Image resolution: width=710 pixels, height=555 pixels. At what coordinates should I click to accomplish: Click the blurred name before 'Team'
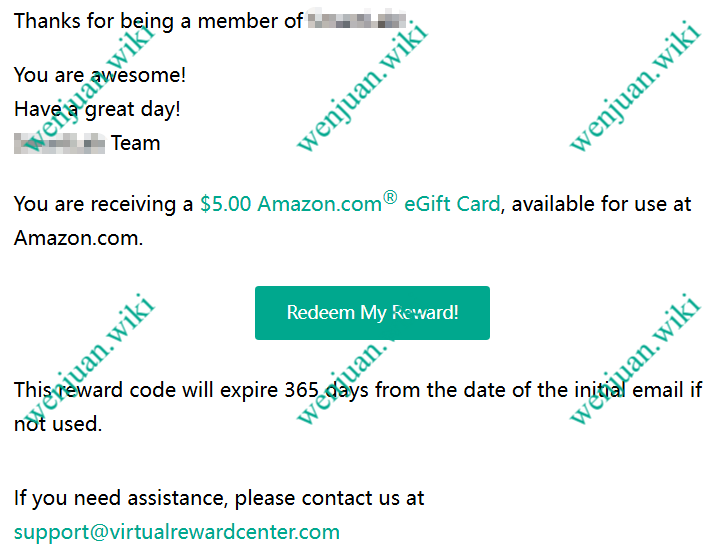click(60, 144)
